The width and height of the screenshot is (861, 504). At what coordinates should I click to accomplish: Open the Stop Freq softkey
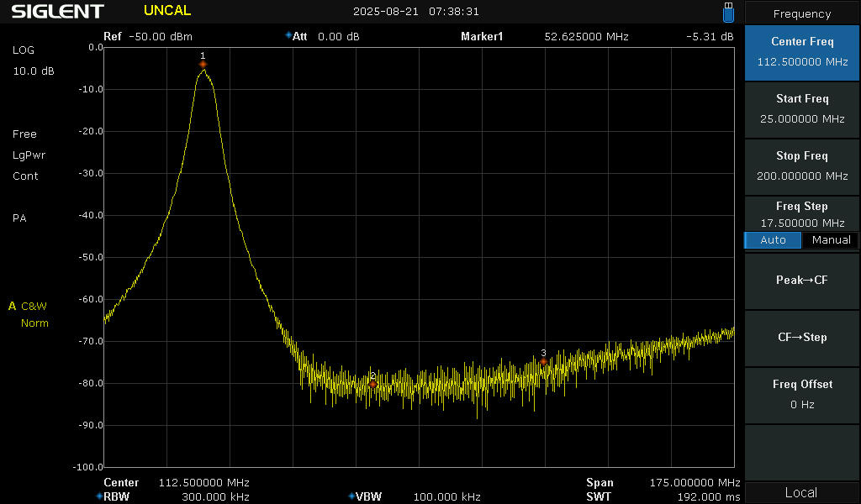point(801,166)
